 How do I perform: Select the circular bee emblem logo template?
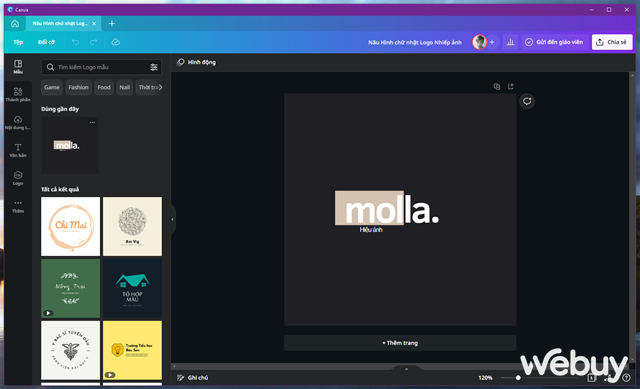pyautogui.click(x=70, y=350)
